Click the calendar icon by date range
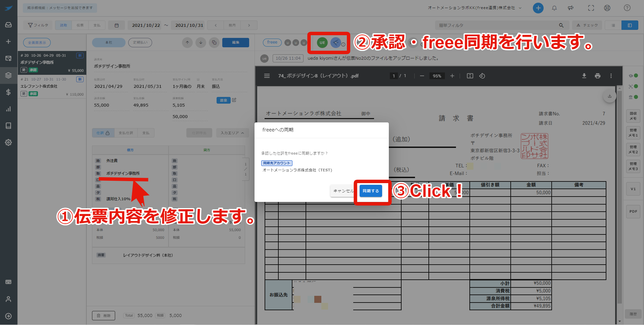644x325 pixels. point(117,25)
